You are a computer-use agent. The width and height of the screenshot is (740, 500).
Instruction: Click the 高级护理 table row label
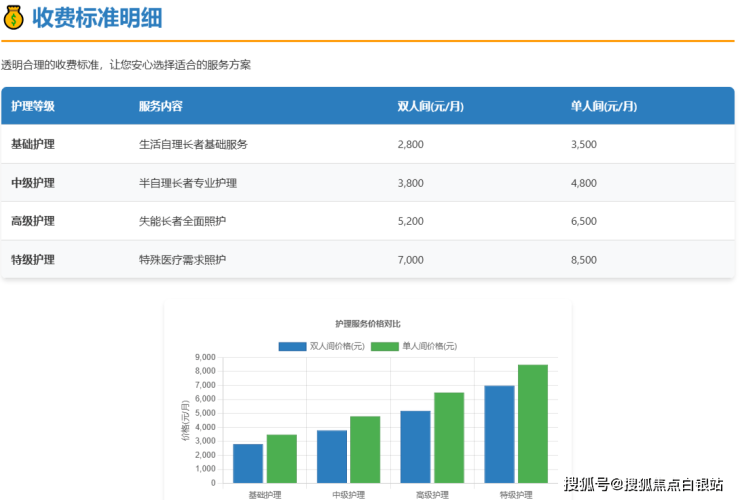tap(33, 221)
